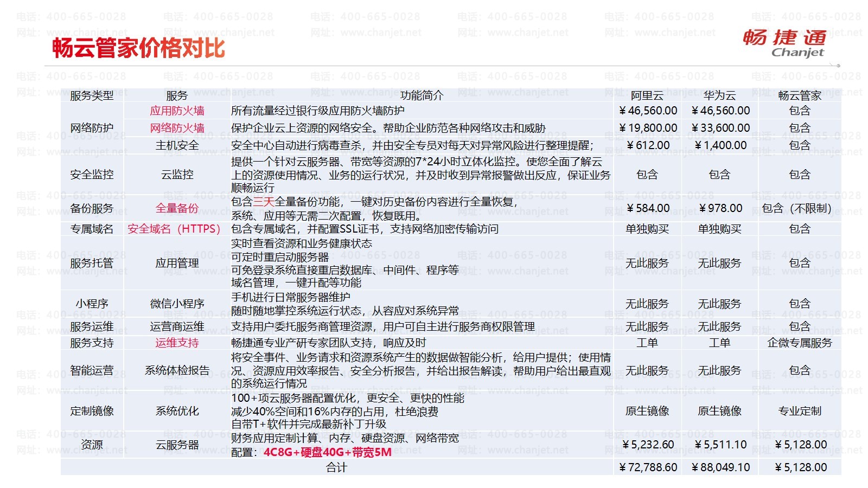This screenshot has width=868, height=488.
Task: Click the 功能简介 column header
Action: point(422,96)
